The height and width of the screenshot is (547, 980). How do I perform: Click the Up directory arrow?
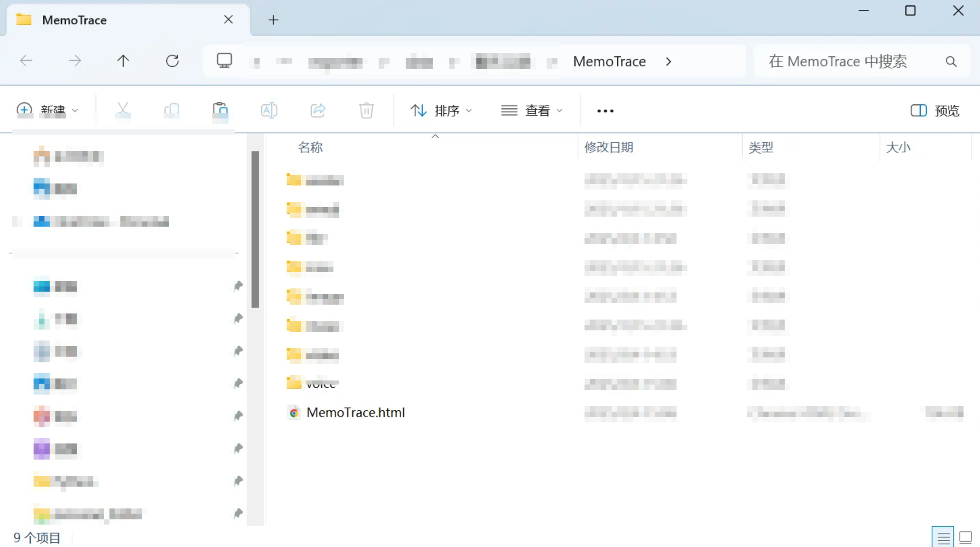[123, 61]
